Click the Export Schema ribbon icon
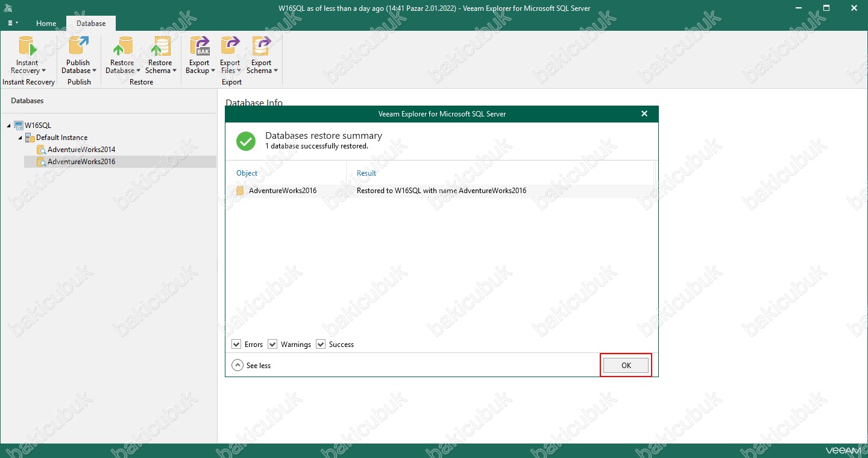868x458 pixels. [262, 46]
